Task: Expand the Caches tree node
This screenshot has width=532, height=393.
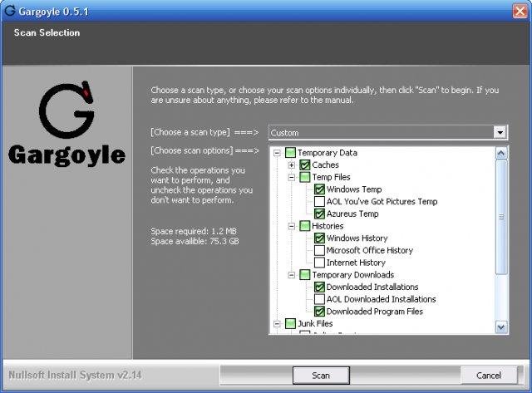Action: (x=292, y=165)
